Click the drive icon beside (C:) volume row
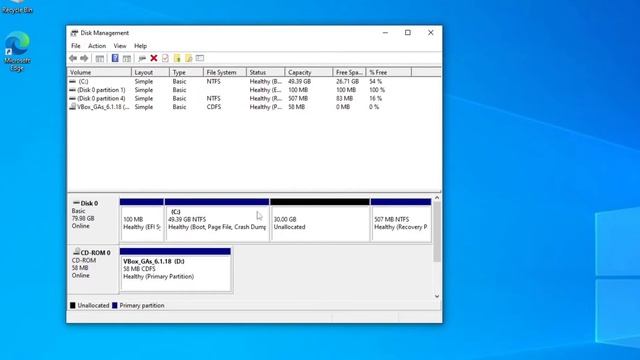 pos(73,82)
